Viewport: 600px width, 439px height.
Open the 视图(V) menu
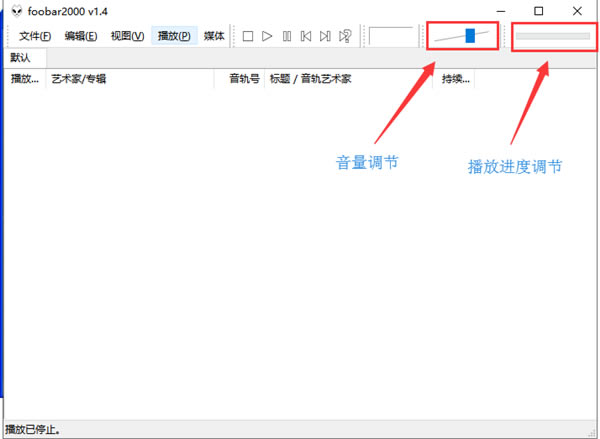click(127, 36)
